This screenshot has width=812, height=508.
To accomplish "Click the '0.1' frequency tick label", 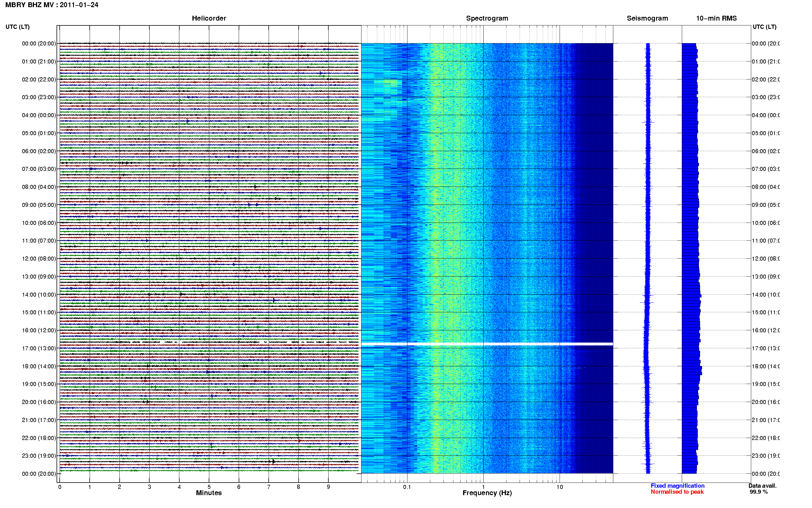I will pos(407,487).
